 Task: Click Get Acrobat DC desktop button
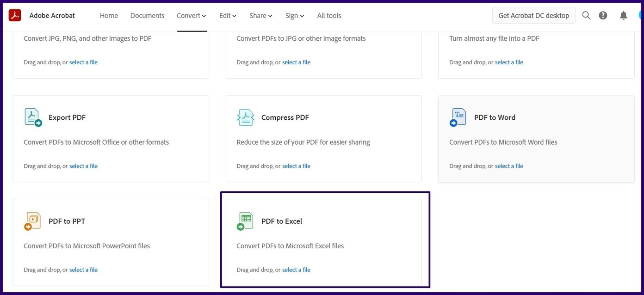tap(533, 15)
